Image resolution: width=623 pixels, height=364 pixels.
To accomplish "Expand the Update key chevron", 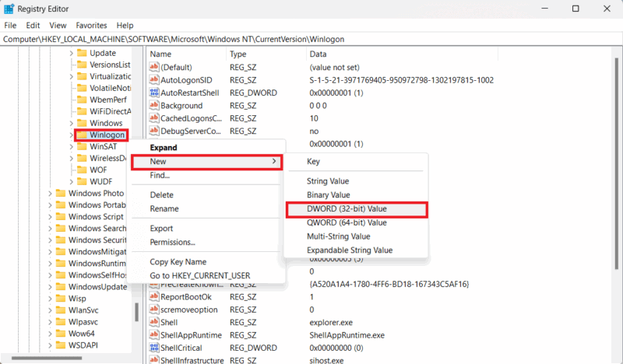I will point(72,53).
